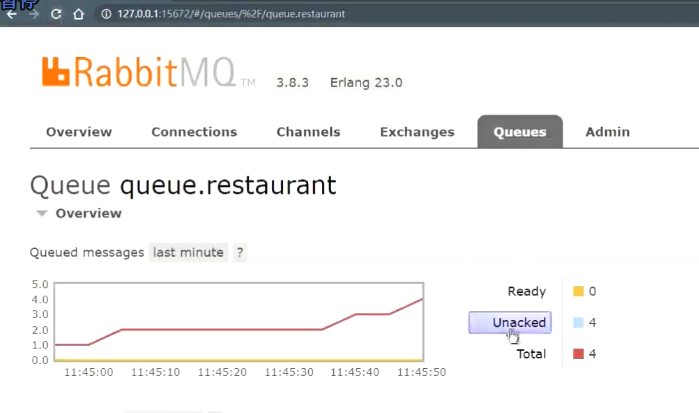Image resolution: width=699 pixels, height=413 pixels.
Task: Click the '5.0' y-axis label
Action: click(x=40, y=284)
